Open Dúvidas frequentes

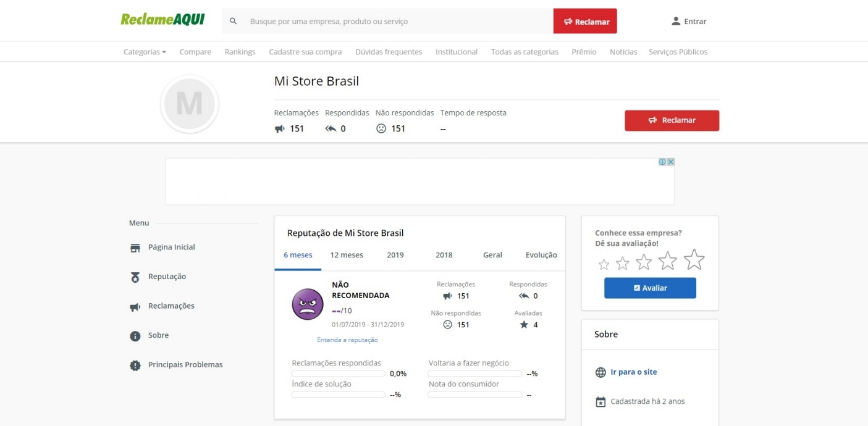point(389,52)
